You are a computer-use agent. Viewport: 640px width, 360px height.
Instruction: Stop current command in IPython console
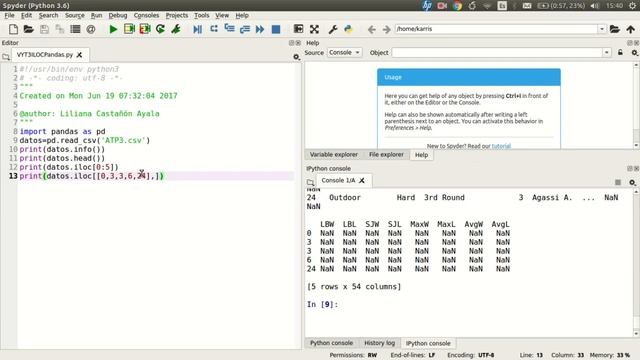[x=618, y=182]
